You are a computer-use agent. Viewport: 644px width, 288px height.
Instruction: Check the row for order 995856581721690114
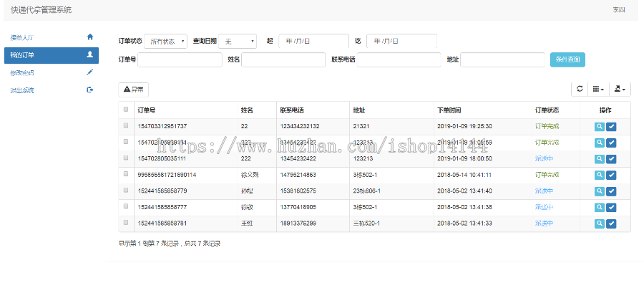pos(126,174)
